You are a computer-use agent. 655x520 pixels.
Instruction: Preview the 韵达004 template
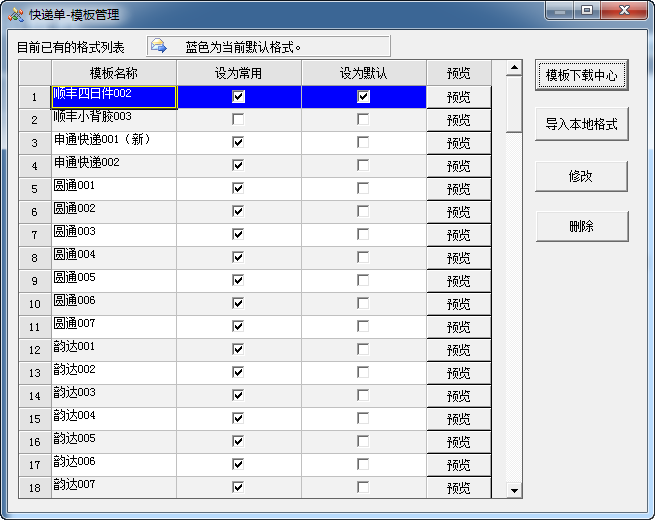pos(459,419)
